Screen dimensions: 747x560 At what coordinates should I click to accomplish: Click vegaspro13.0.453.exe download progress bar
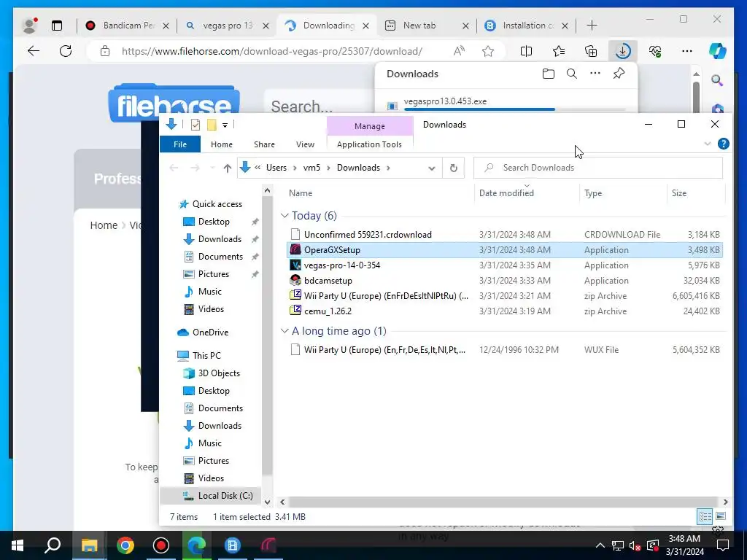(514, 109)
